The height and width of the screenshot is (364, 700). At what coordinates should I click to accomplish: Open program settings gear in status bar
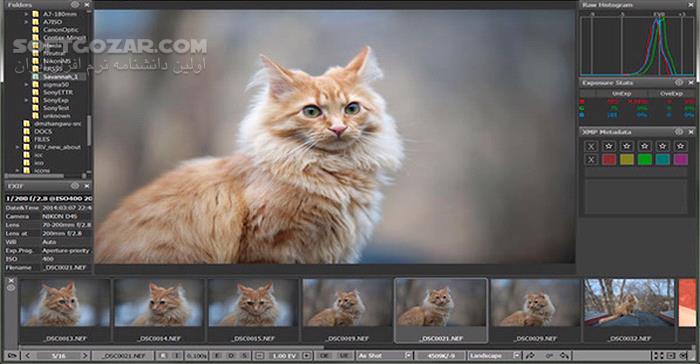683,356
